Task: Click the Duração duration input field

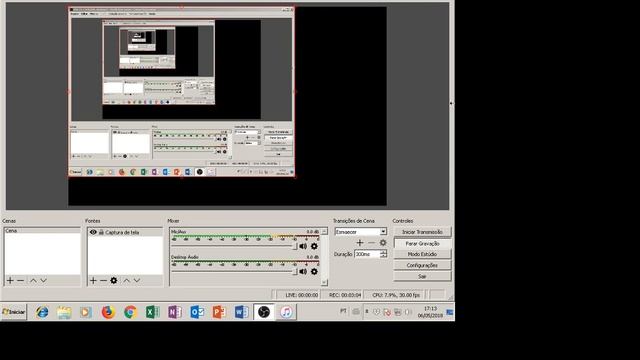Action: tap(367, 254)
